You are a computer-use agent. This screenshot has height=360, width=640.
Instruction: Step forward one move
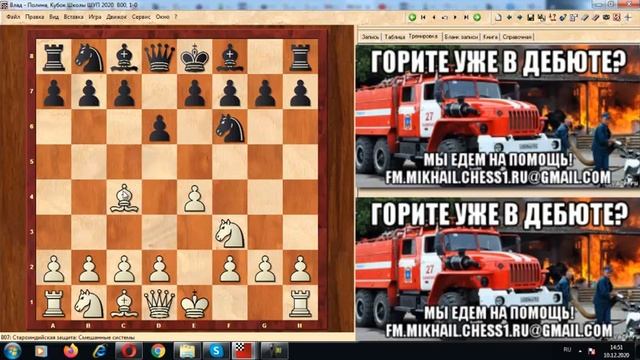coord(455,17)
